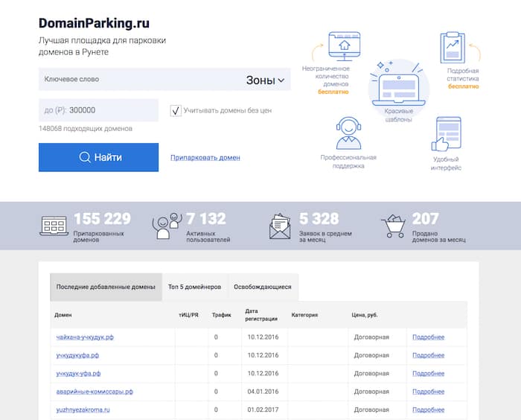
Task: Open the чайхана-учкудук.рф domain link
Action: pos(85,337)
